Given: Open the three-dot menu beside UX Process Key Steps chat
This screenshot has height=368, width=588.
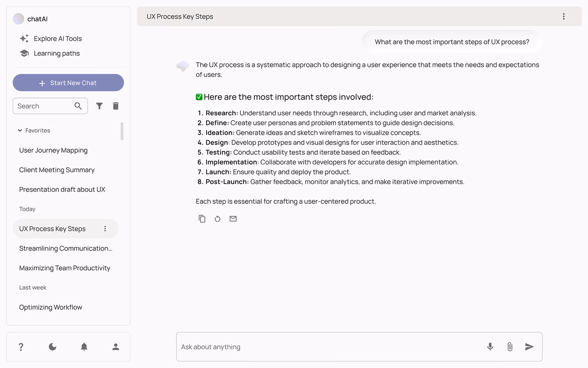Looking at the screenshot, I should tap(105, 229).
